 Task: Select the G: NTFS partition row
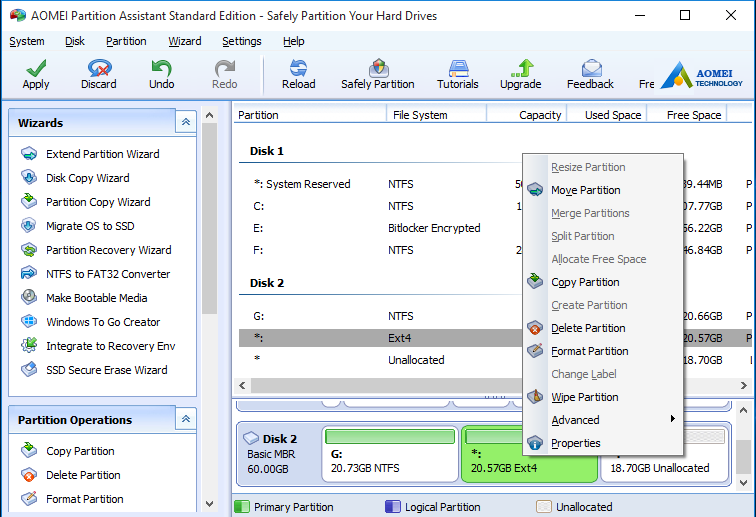click(381, 316)
